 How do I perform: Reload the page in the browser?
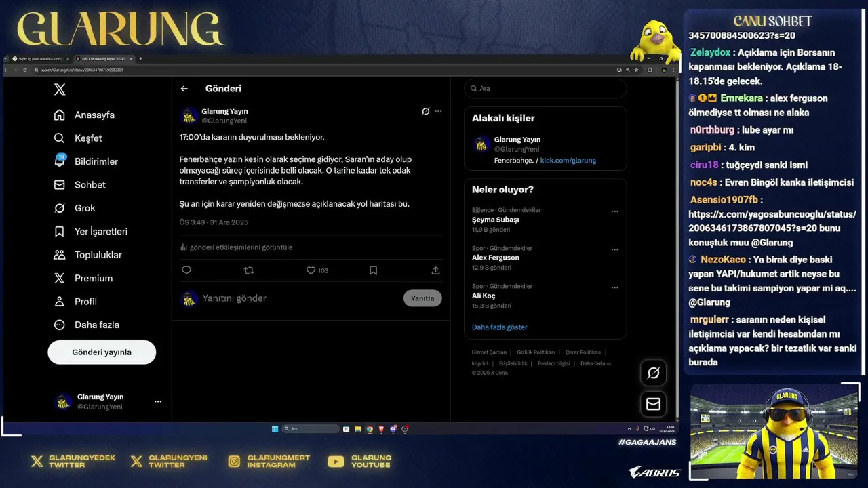coord(24,70)
